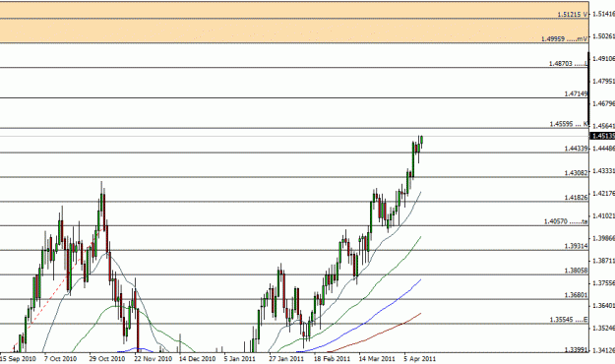Click the level label "1.35545 ....E"
This screenshot has height=364, width=615.
[x=569, y=320]
